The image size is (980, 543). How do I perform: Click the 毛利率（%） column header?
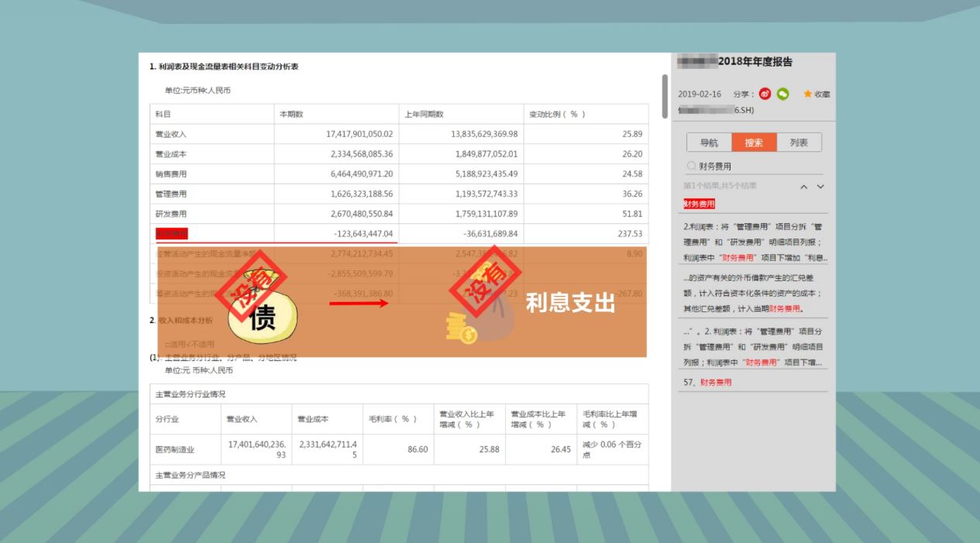click(x=393, y=419)
